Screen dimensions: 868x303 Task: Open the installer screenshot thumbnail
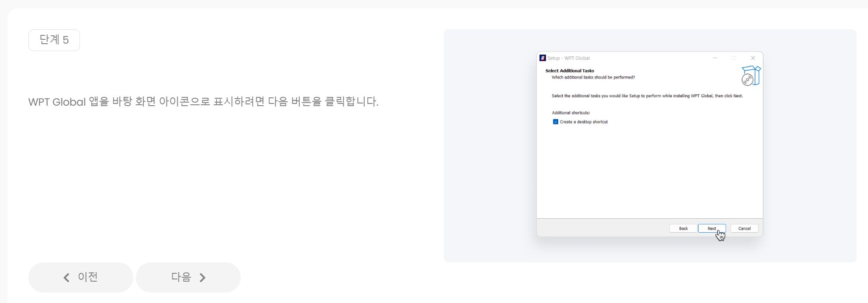point(650,146)
